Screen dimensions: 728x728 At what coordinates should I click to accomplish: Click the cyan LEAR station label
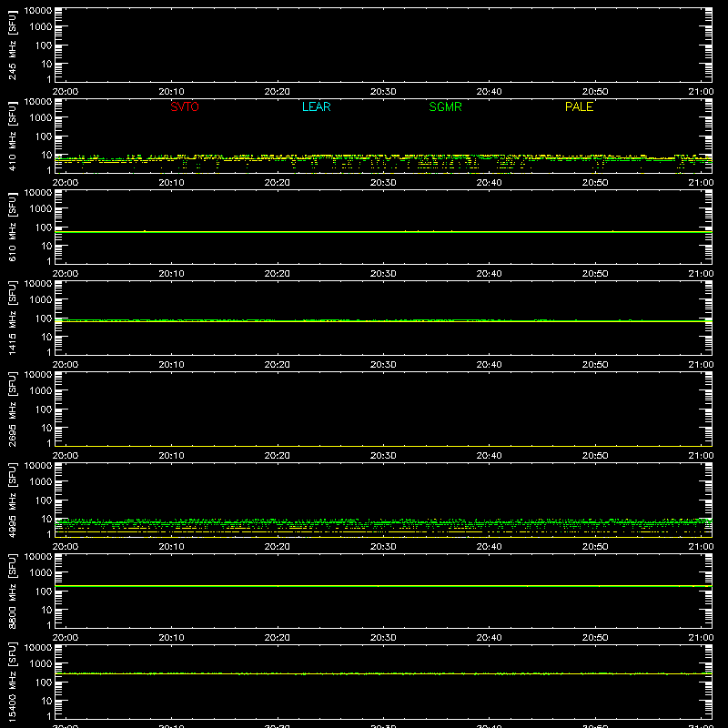pyautogui.click(x=316, y=106)
